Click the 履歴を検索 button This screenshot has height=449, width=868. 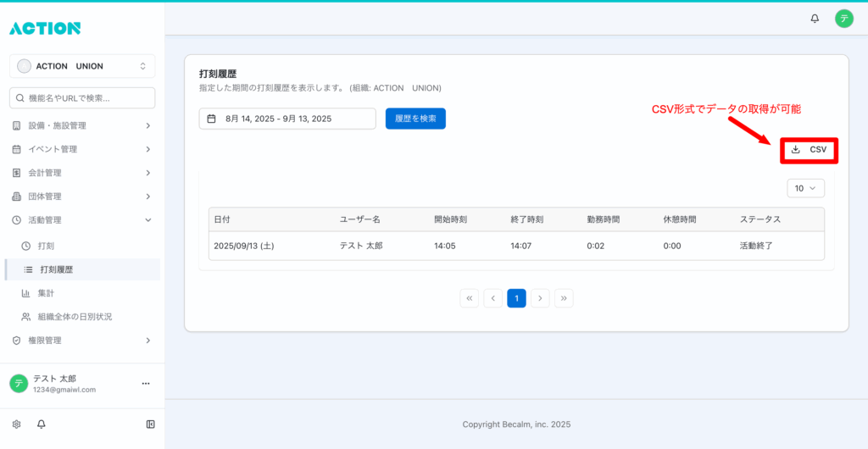415,119
